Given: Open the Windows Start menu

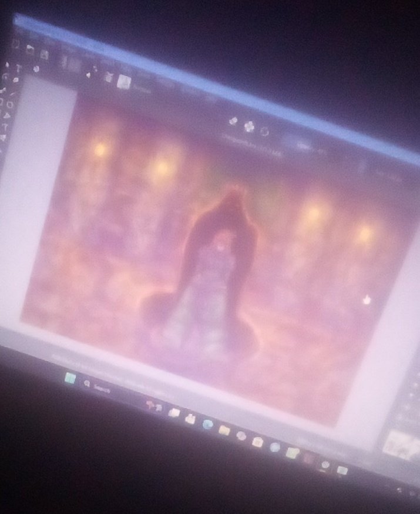Looking at the screenshot, I should [x=70, y=378].
